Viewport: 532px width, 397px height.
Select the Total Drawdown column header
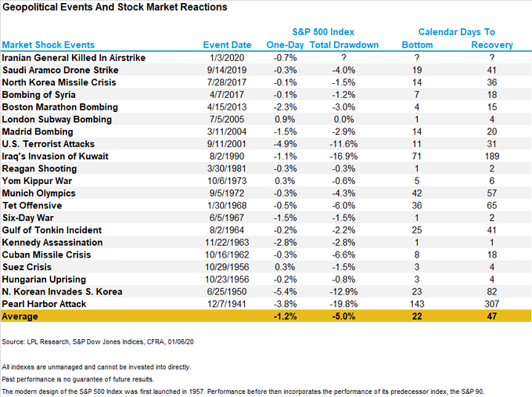pos(344,45)
